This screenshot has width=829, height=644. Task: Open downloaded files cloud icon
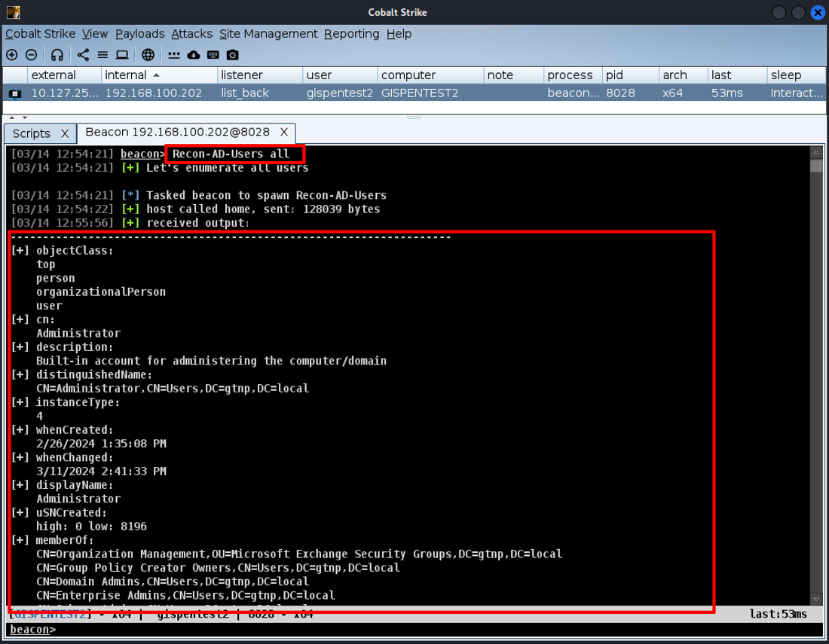coord(194,55)
